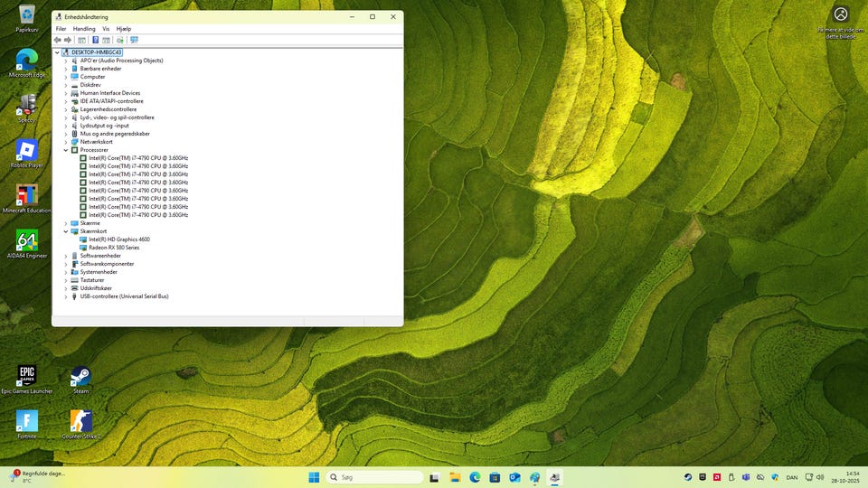The image size is (868, 488).
Task: Collapse the Skærmkort category
Action: coord(66,231)
